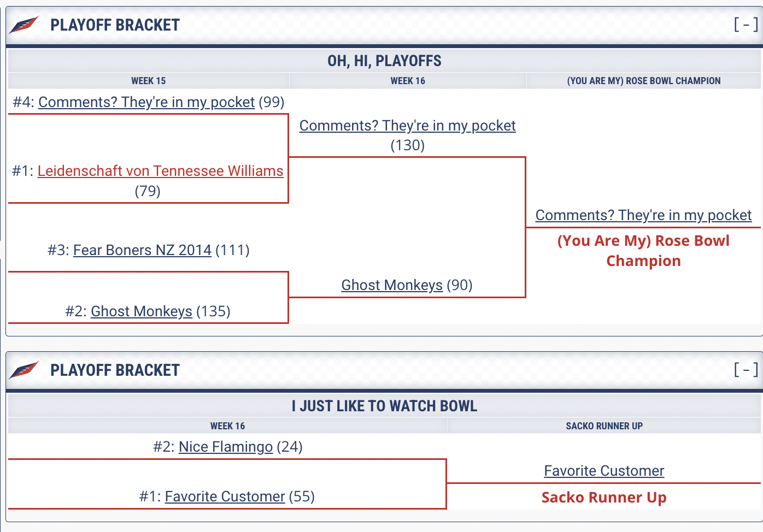Click the red Rose Bowl Champion label

pos(643,251)
